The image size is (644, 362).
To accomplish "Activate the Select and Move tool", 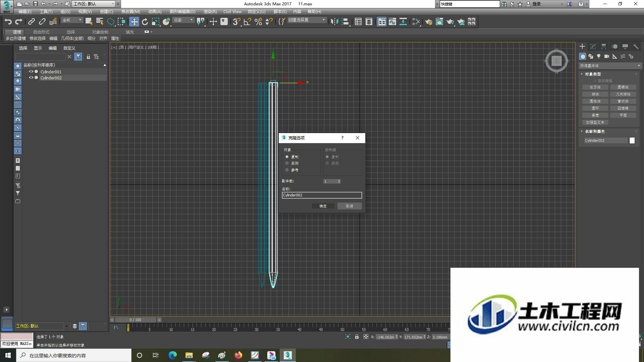I will point(134,22).
